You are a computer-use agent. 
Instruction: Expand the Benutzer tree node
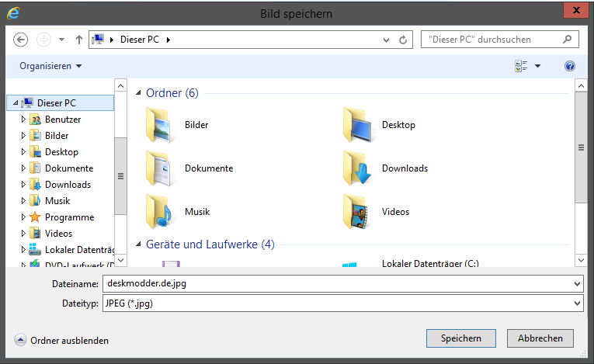point(23,120)
